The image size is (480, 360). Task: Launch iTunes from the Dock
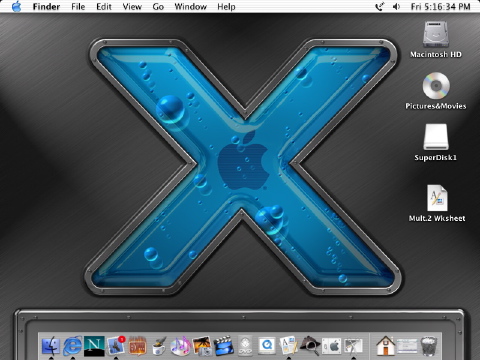point(180,346)
